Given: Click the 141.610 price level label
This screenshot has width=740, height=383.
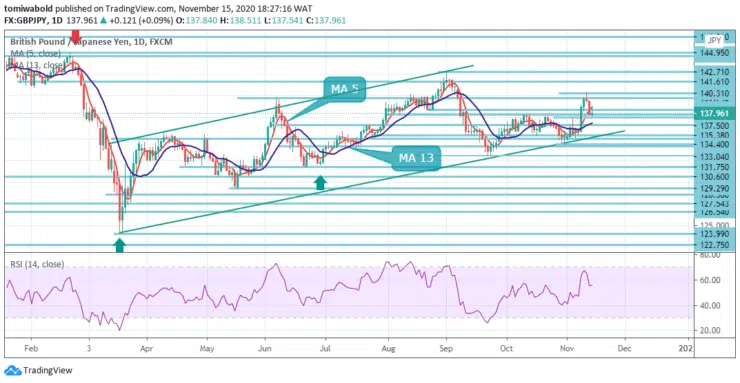Looking at the screenshot, I should tap(715, 82).
